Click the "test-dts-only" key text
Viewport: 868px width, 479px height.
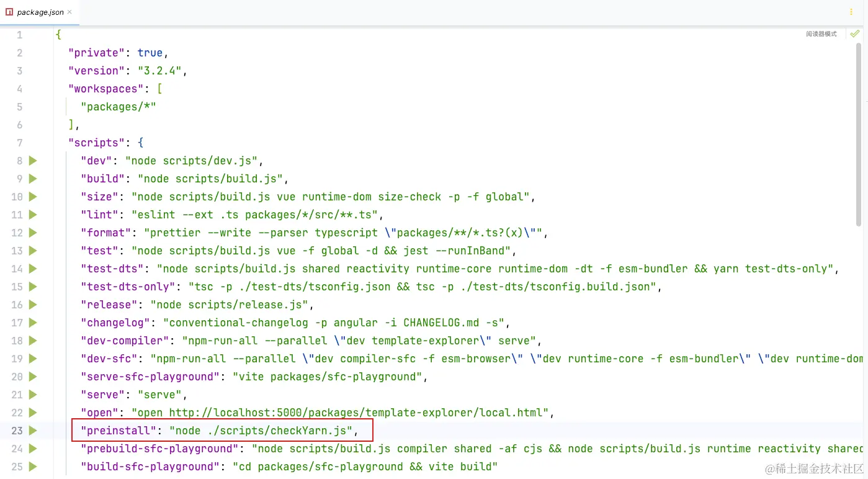[x=128, y=287]
